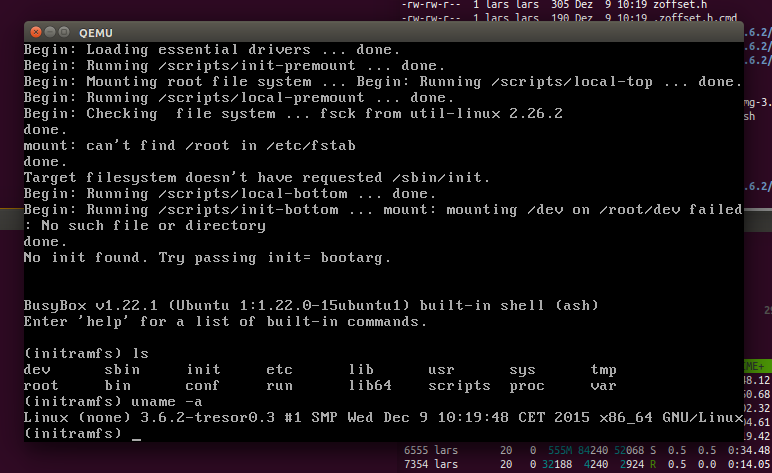Click the 'conf' entry in ls output
The width and height of the screenshot is (772, 473).
coord(203,385)
